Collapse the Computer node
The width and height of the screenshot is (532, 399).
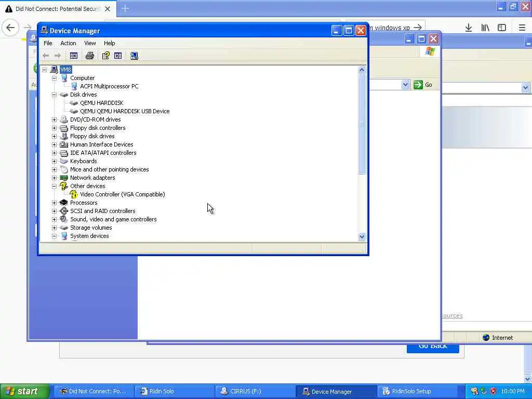[x=54, y=78]
